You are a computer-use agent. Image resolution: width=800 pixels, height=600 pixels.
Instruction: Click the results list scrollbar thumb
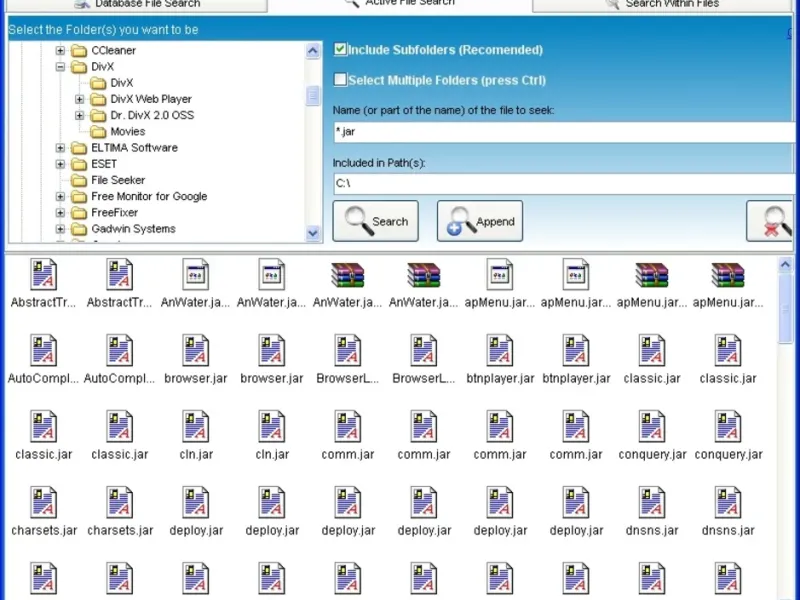coord(785,308)
